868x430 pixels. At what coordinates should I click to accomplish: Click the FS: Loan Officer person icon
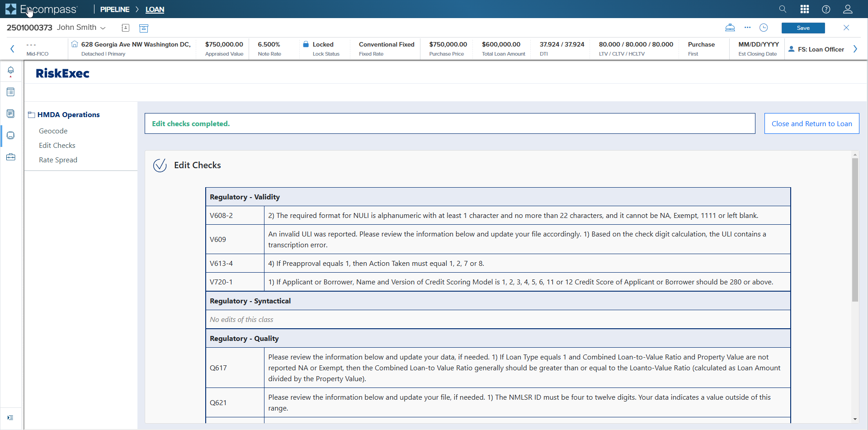792,49
